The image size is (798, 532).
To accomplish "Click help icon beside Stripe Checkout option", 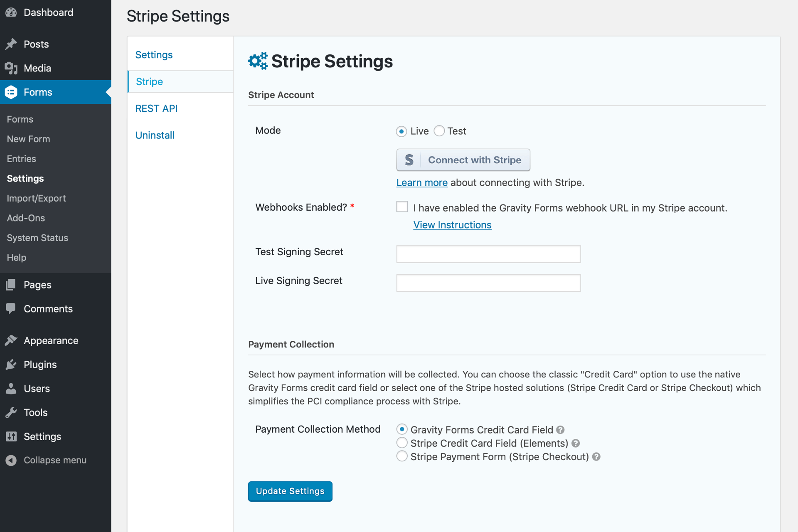I will [x=596, y=457].
